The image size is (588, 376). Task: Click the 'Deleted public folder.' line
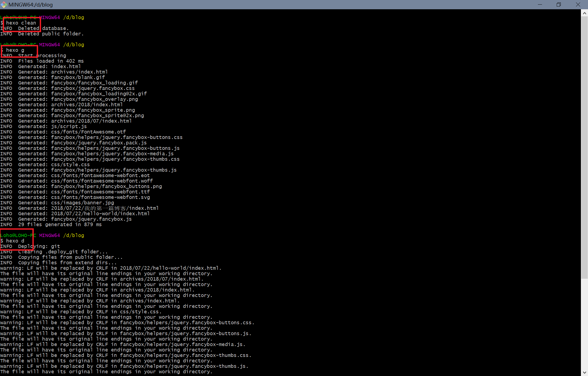[x=51, y=34]
